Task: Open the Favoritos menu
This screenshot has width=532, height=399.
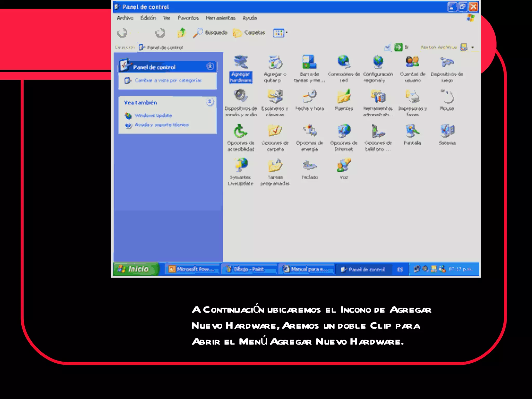Action: pyautogui.click(x=188, y=18)
